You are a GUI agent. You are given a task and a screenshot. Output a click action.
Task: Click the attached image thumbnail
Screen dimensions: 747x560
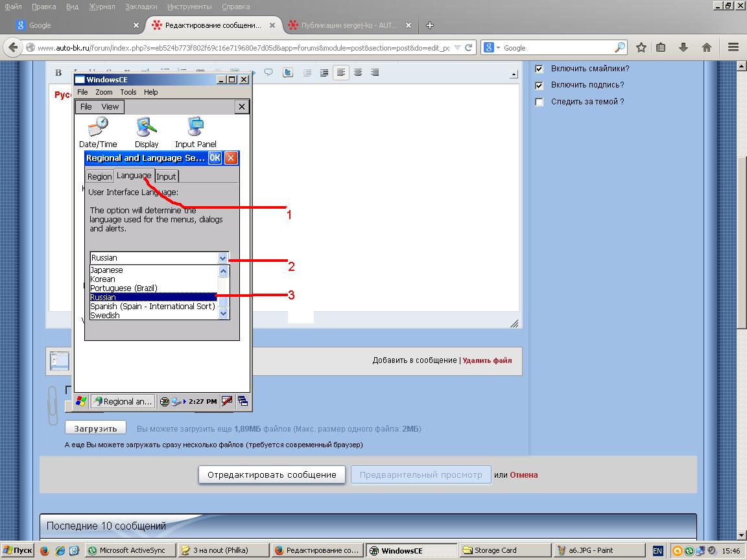tap(60, 361)
